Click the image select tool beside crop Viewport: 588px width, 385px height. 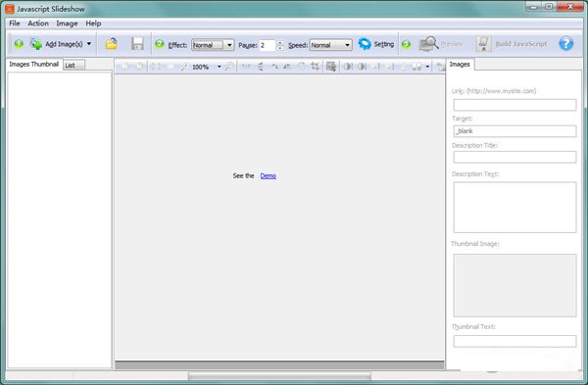point(331,67)
